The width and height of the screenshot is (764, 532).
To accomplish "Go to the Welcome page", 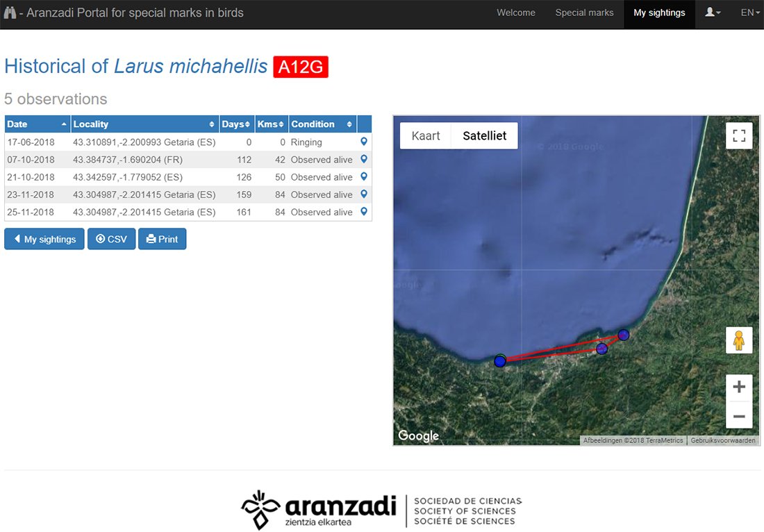I will pos(515,13).
